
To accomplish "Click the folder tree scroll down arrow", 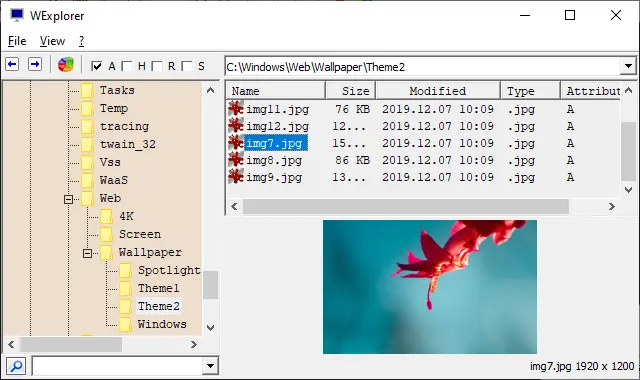I will tap(211, 327).
